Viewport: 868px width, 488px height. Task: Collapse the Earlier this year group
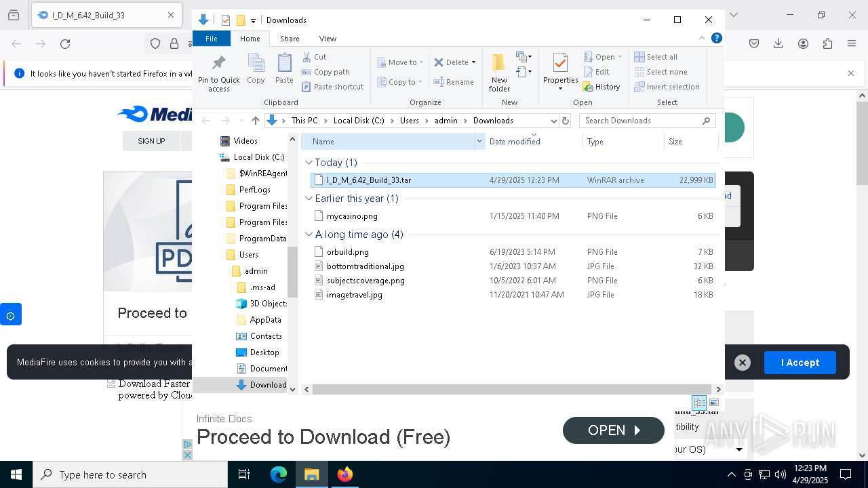(309, 199)
